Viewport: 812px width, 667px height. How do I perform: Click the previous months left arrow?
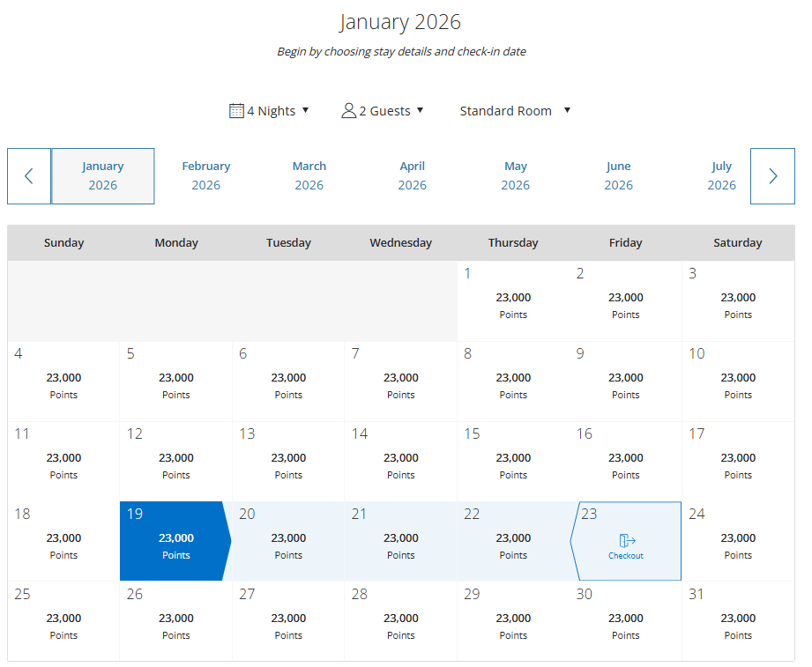29,176
